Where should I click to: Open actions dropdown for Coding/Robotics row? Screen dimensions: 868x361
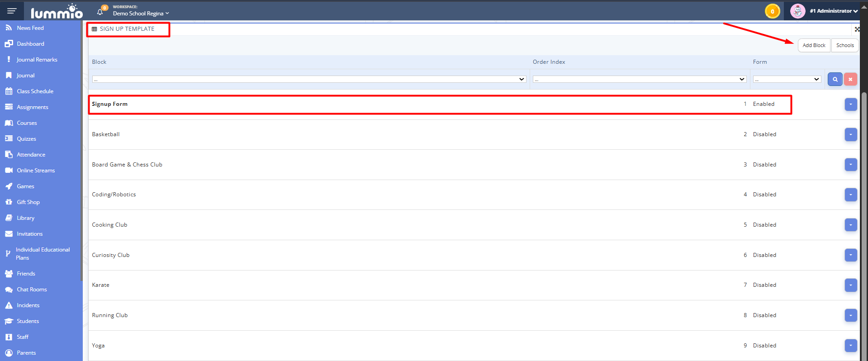[x=851, y=195]
